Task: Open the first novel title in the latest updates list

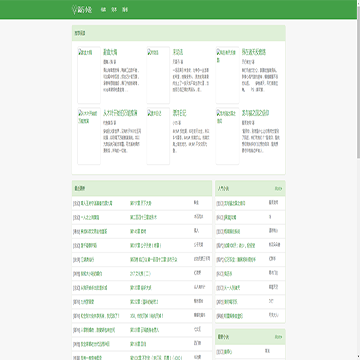Action: point(92,203)
